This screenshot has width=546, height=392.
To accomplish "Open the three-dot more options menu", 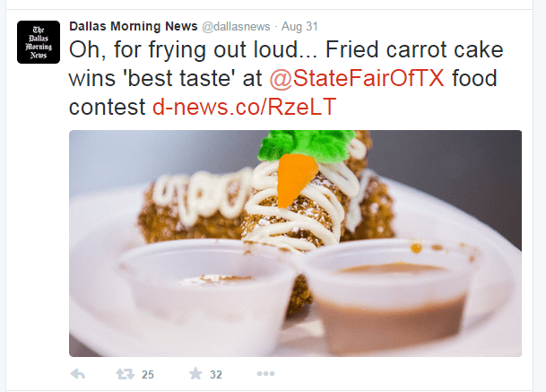I will pyautogui.click(x=265, y=374).
